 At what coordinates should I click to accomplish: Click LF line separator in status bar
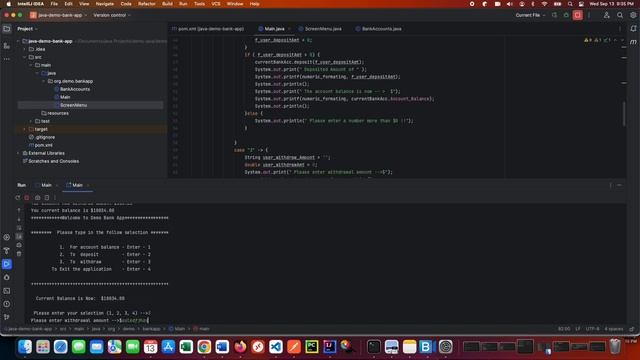(578, 329)
